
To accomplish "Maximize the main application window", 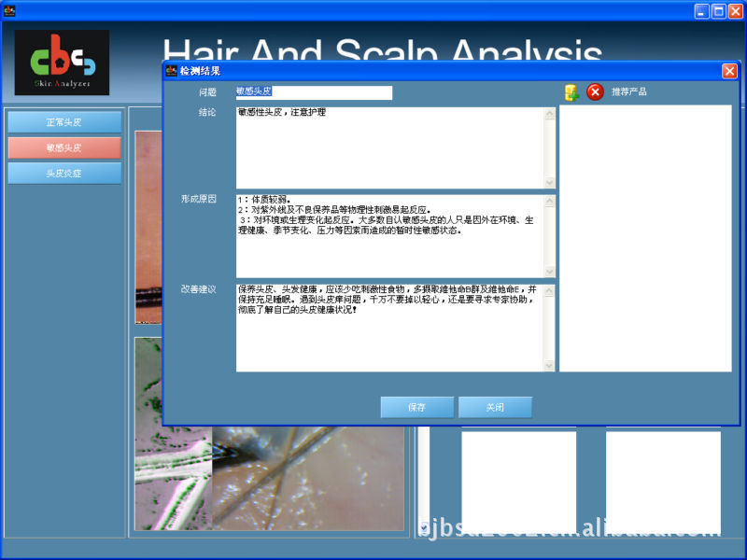I will (719, 11).
